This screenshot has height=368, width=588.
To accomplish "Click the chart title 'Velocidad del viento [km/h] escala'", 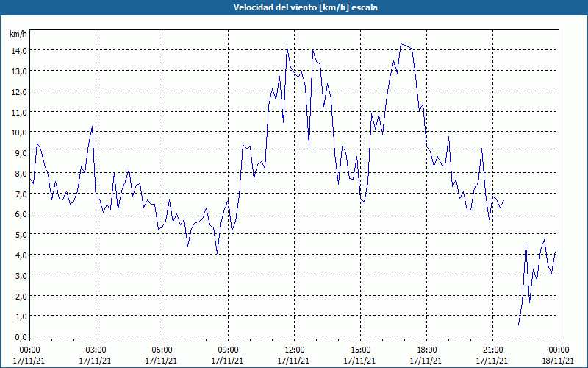I will pos(305,7).
